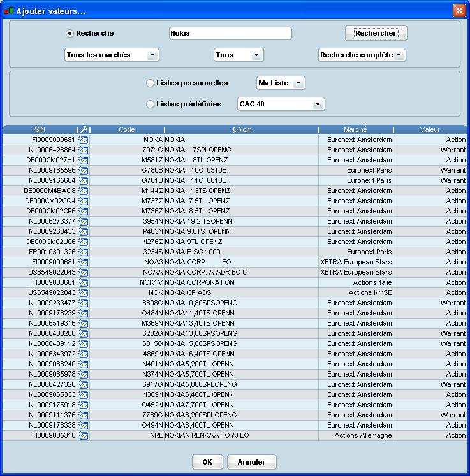Viewport: 470px width, 476px height.
Task: Open the Recherche complète dropdown
Action: pyautogui.click(x=362, y=55)
